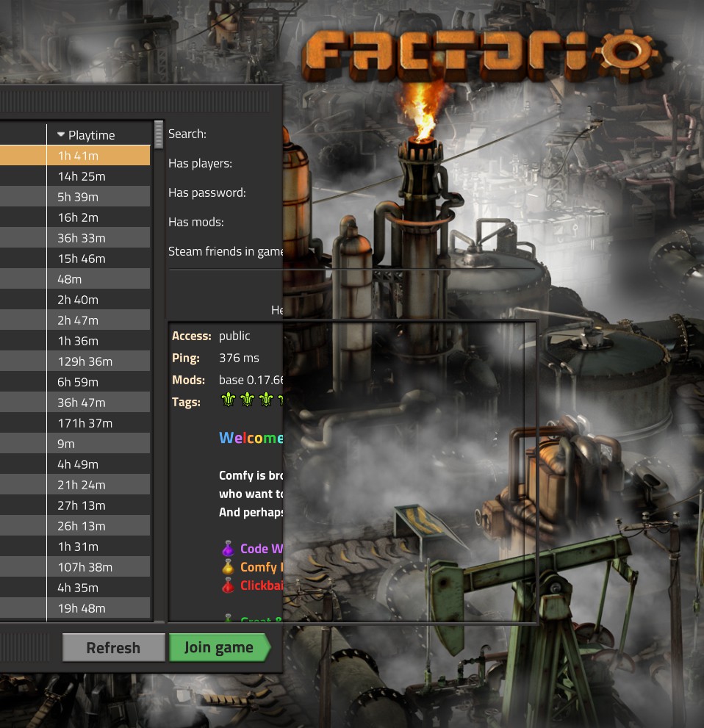Click the server list scrollbar thumb
The height and width of the screenshot is (728, 704).
tap(159, 134)
